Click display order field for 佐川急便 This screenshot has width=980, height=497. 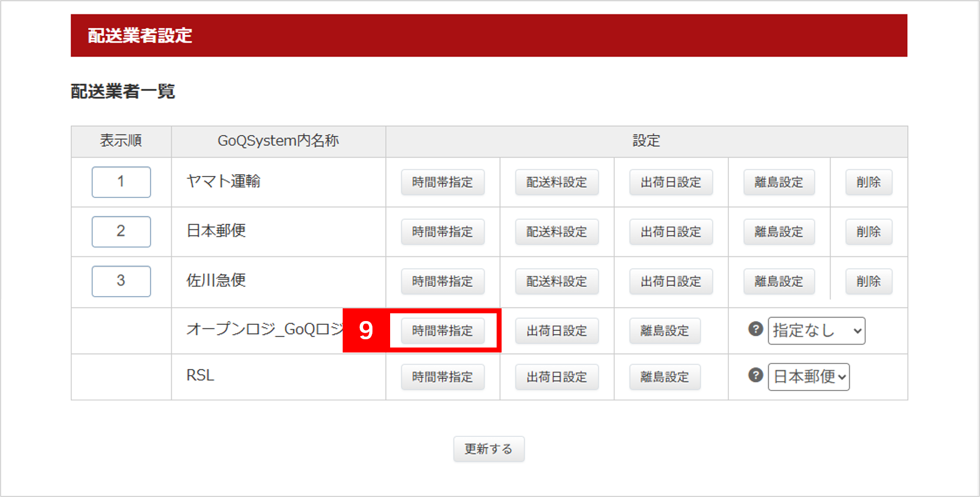point(121,281)
